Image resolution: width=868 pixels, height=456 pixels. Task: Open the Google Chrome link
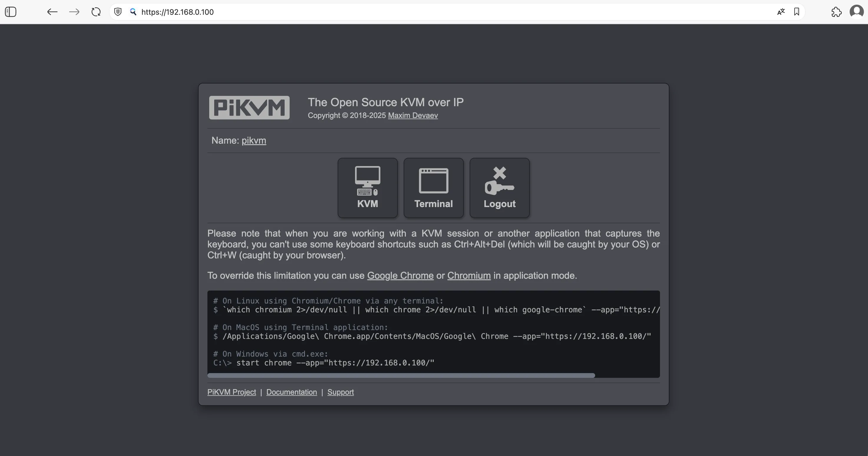pos(400,275)
